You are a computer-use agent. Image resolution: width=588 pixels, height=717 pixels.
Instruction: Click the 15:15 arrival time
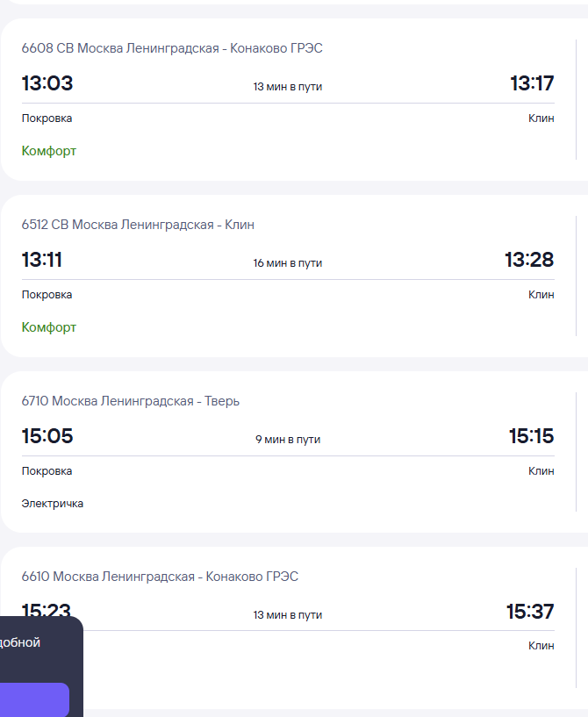coord(531,436)
